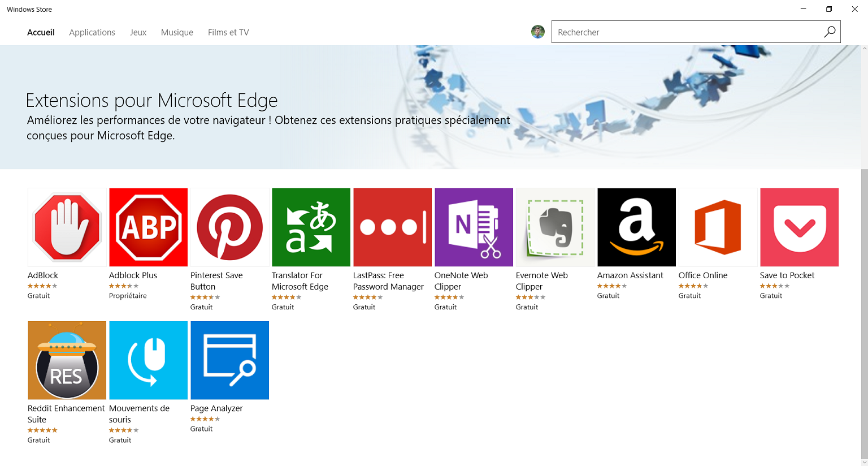Click the search magnifier icon
This screenshot has height=466, width=868.
(x=830, y=32)
